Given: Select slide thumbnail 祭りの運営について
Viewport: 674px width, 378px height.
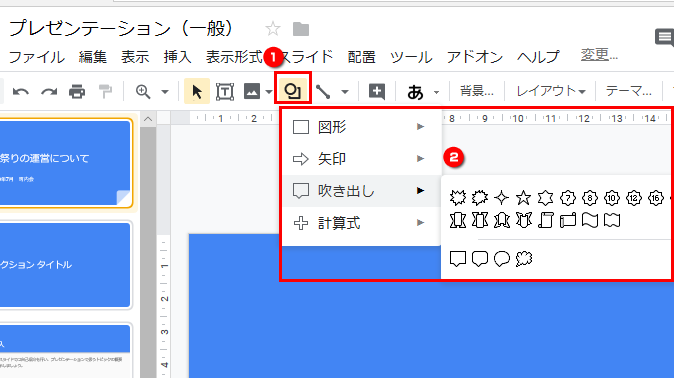Looking at the screenshot, I should point(64,163).
